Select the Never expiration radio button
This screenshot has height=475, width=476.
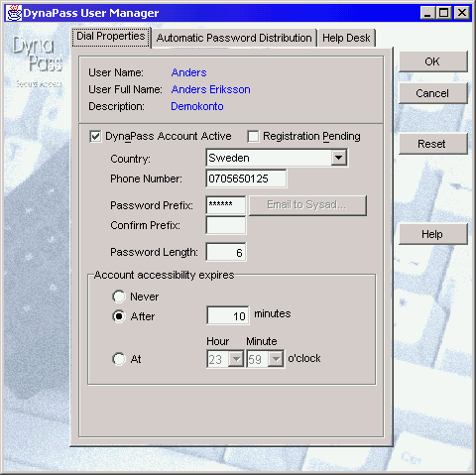coord(119,297)
